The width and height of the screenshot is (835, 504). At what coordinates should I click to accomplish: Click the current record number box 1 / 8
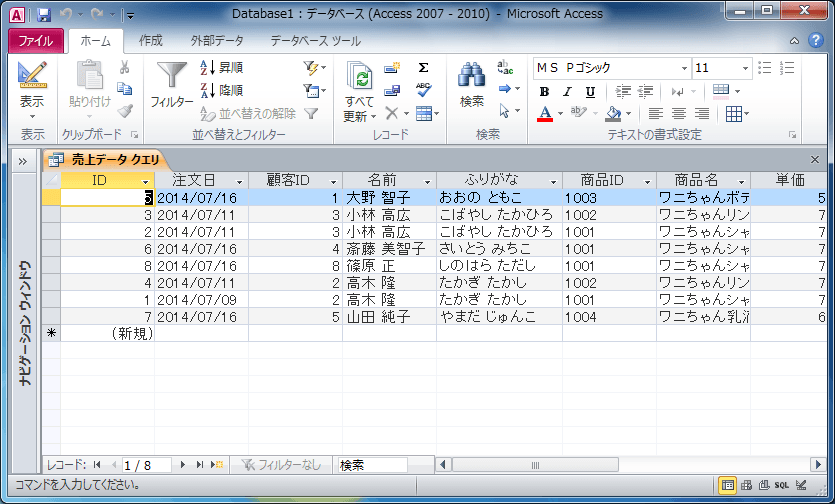(146, 465)
